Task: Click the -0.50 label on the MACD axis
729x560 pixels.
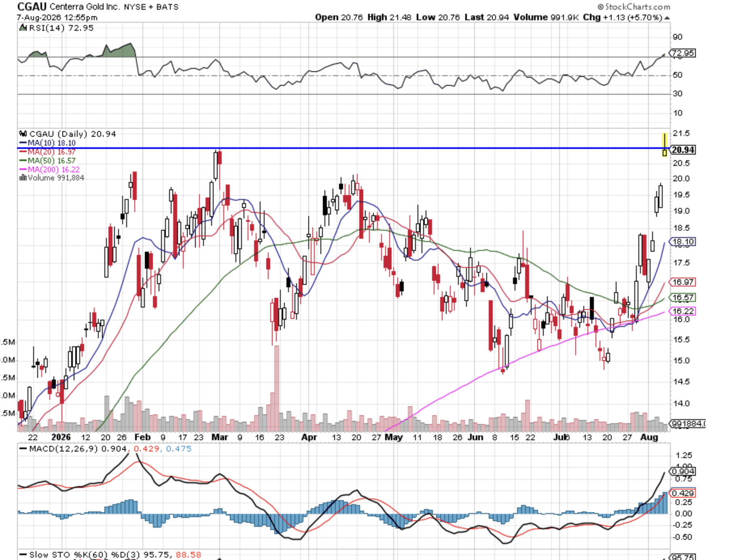Action: click(x=682, y=537)
